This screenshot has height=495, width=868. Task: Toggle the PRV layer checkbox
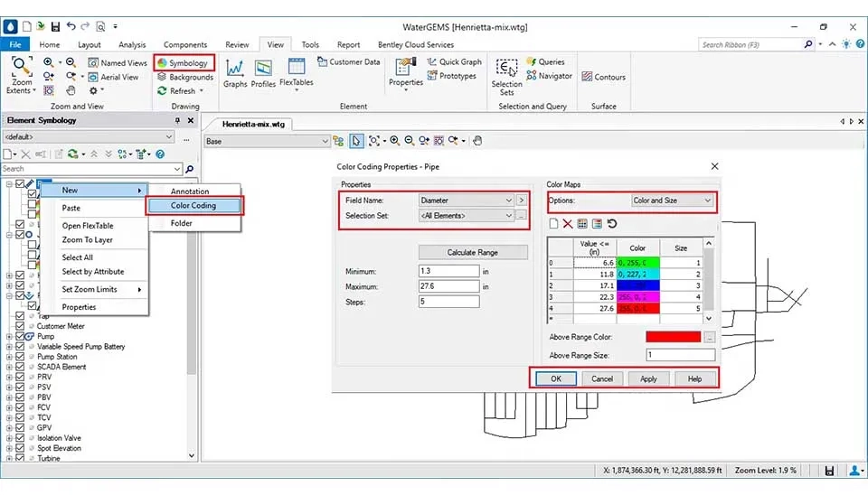(x=20, y=377)
